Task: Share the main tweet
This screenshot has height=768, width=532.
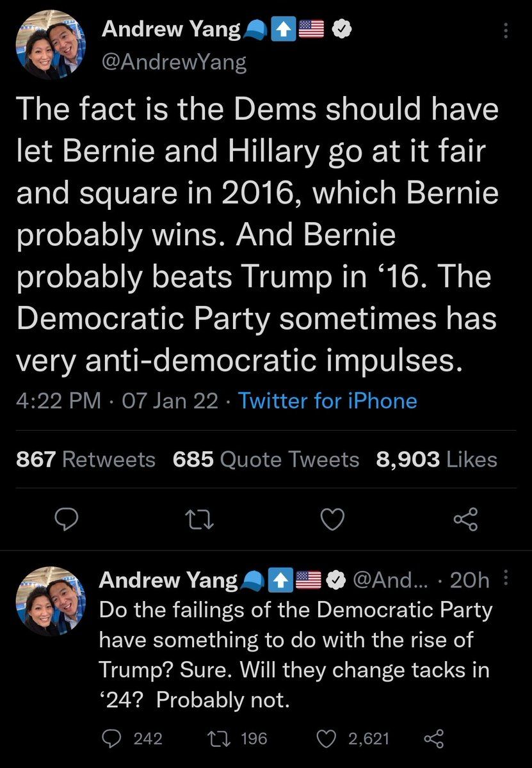Action: (x=465, y=520)
